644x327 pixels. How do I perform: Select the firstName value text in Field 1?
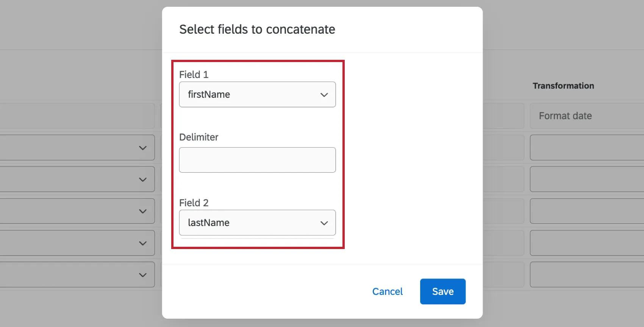coord(209,95)
